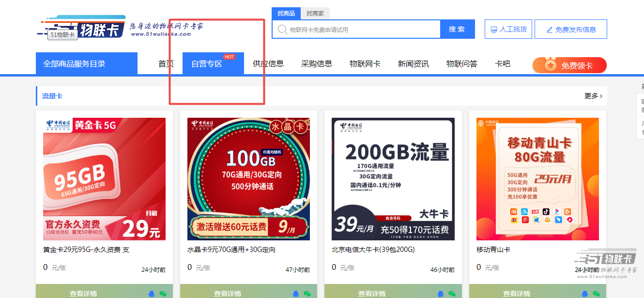Click QQ icon on 黄金卡 card
This screenshot has width=644, height=298.
point(152,293)
